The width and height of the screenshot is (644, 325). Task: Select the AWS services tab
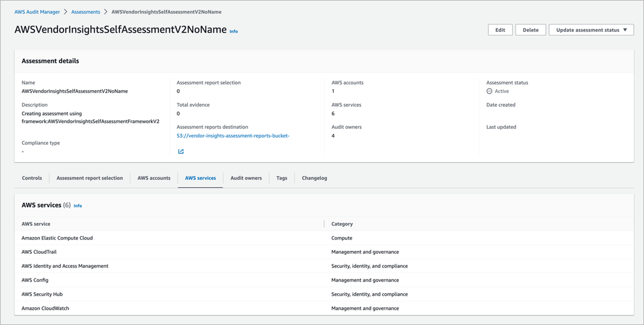pos(200,178)
